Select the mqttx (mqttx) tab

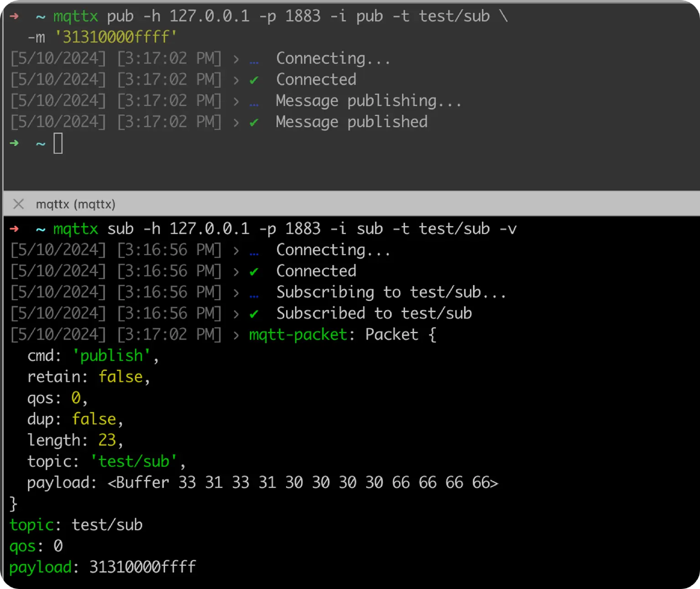[76, 204]
